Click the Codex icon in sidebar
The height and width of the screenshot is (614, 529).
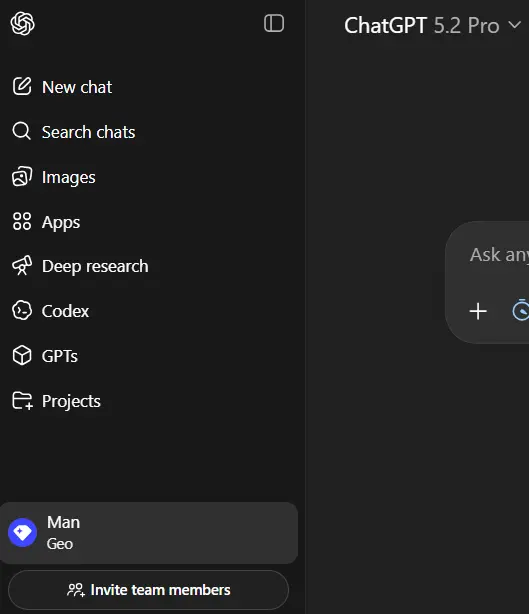click(x=22, y=311)
